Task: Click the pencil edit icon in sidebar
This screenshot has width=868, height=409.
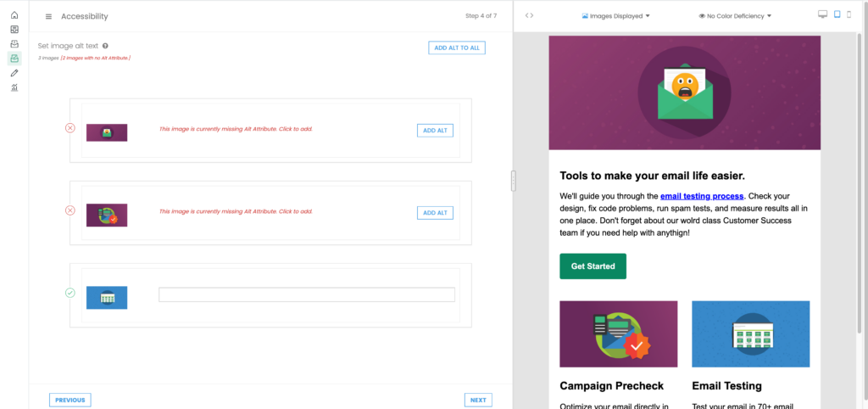Action: [14, 73]
